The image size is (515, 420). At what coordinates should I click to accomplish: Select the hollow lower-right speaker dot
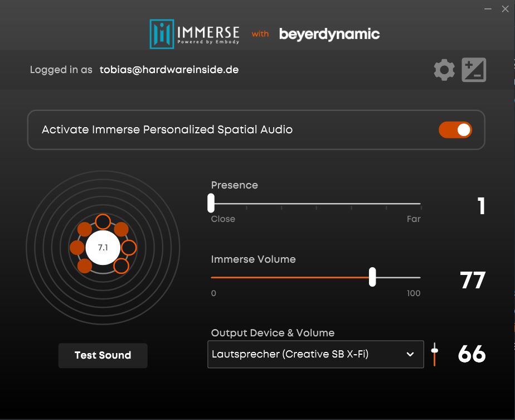121,266
